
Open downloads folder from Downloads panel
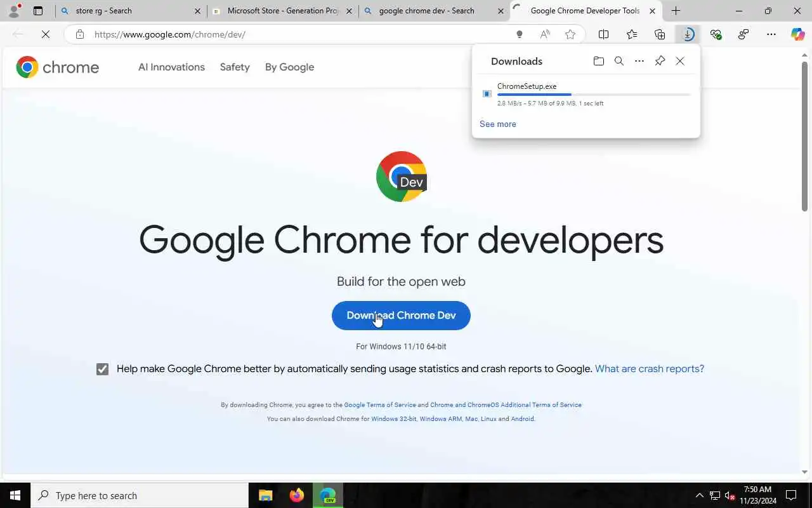(x=598, y=61)
